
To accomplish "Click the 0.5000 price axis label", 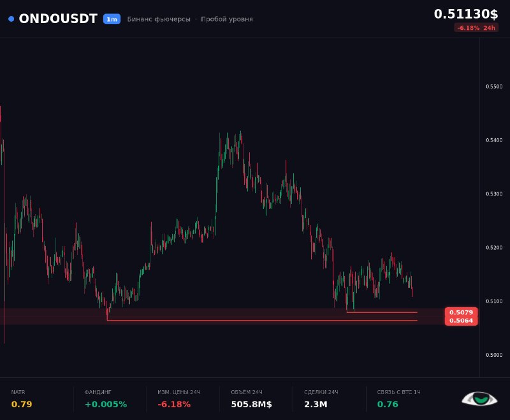I will point(494,355).
